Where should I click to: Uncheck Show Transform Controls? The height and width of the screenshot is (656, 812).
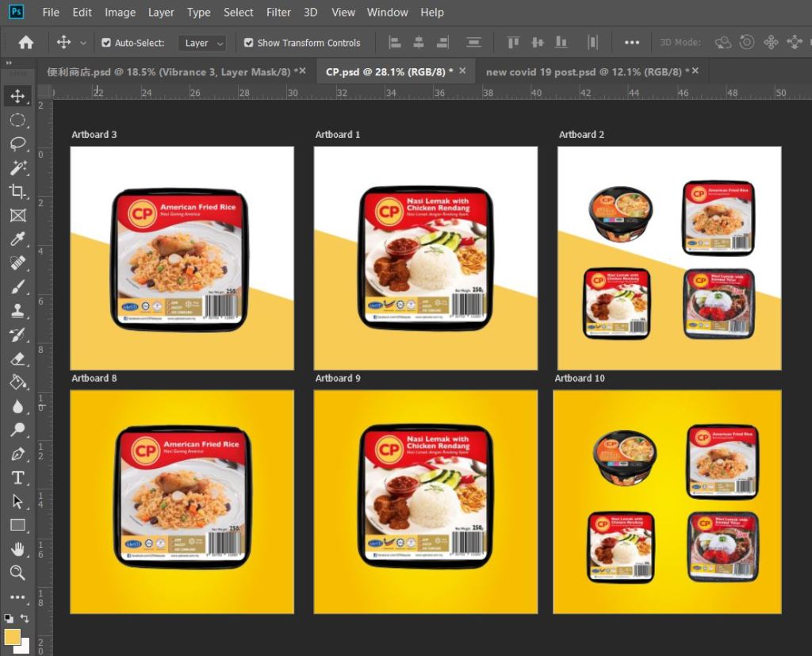tap(249, 43)
